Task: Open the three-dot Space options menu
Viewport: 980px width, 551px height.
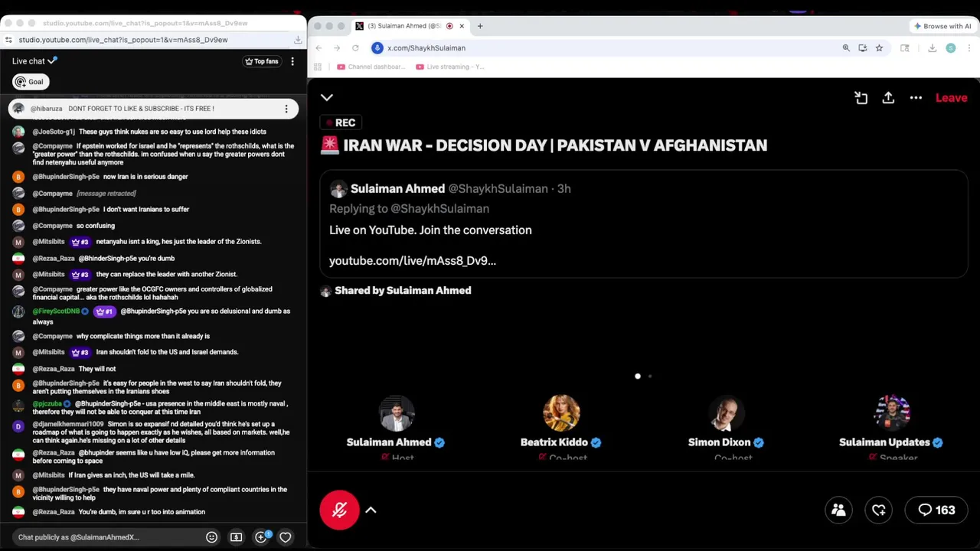Action: (x=916, y=98)
